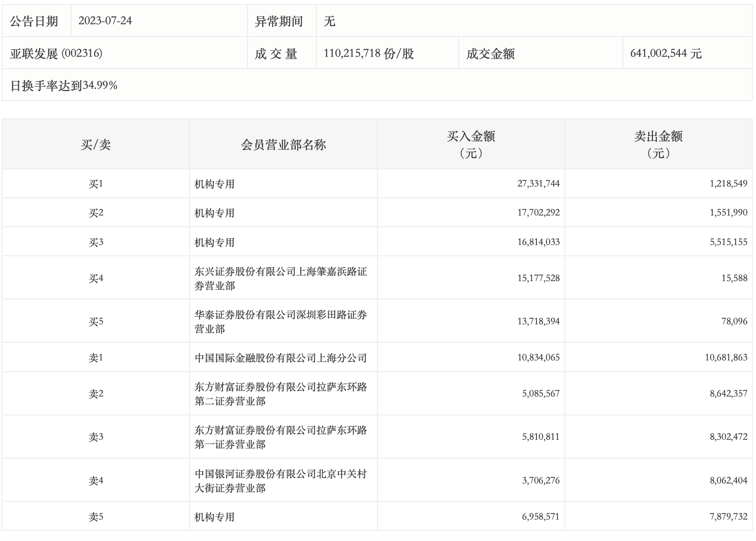Click the 卖出金额 (元) column header
756x541 pixels.
pyautogui.click(x=658, y=144)
